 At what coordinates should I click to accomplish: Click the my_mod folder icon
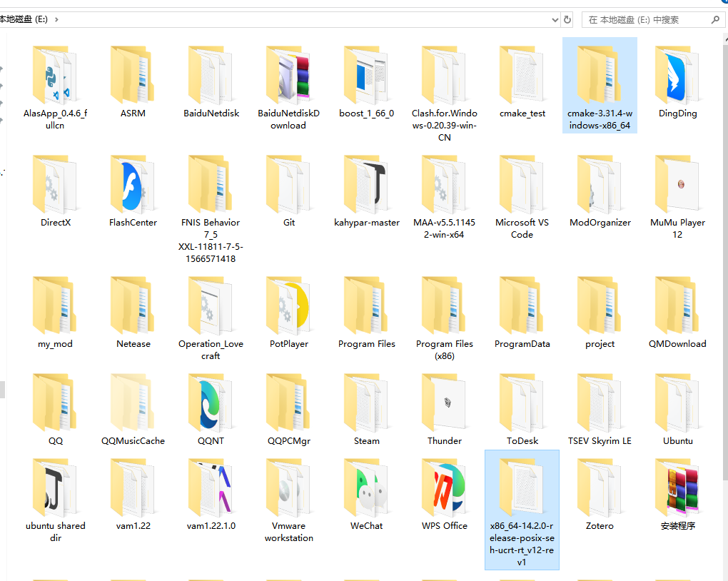click(x=55, y=305)
